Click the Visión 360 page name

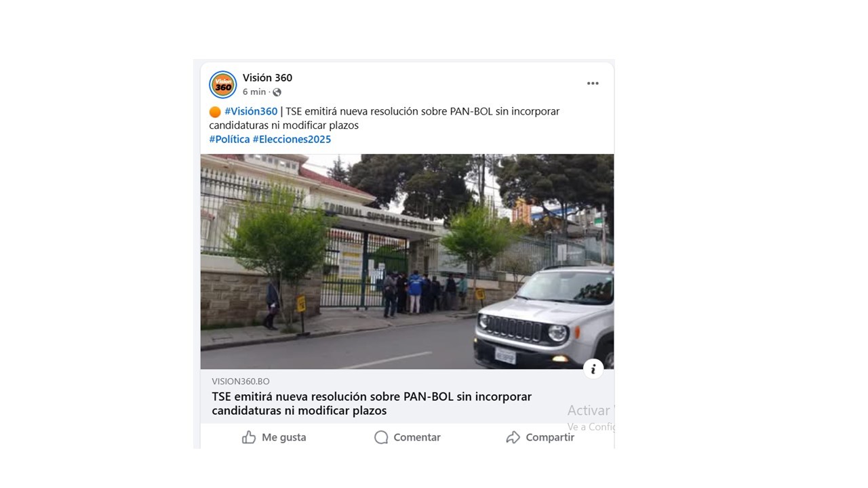[x=267, y=78]
